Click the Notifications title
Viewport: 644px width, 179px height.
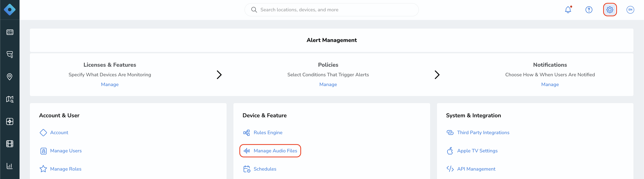tap(550, 65)
